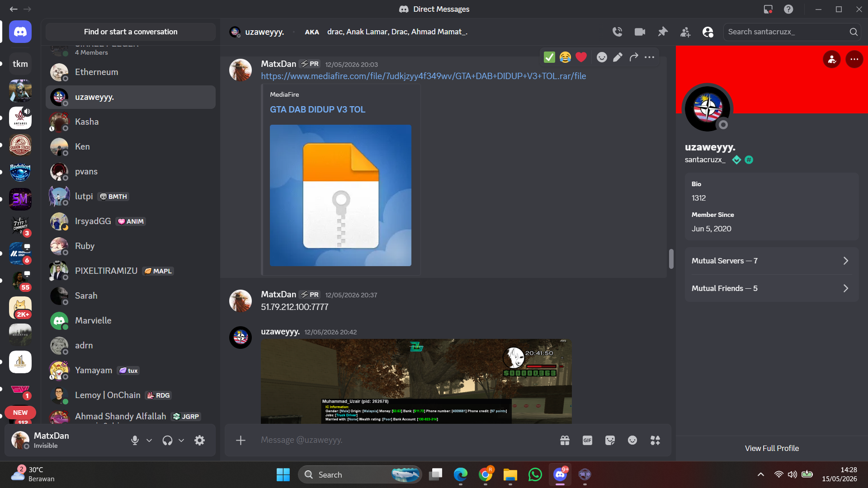
Task: Open DM with Kasha
Action: 131,122
